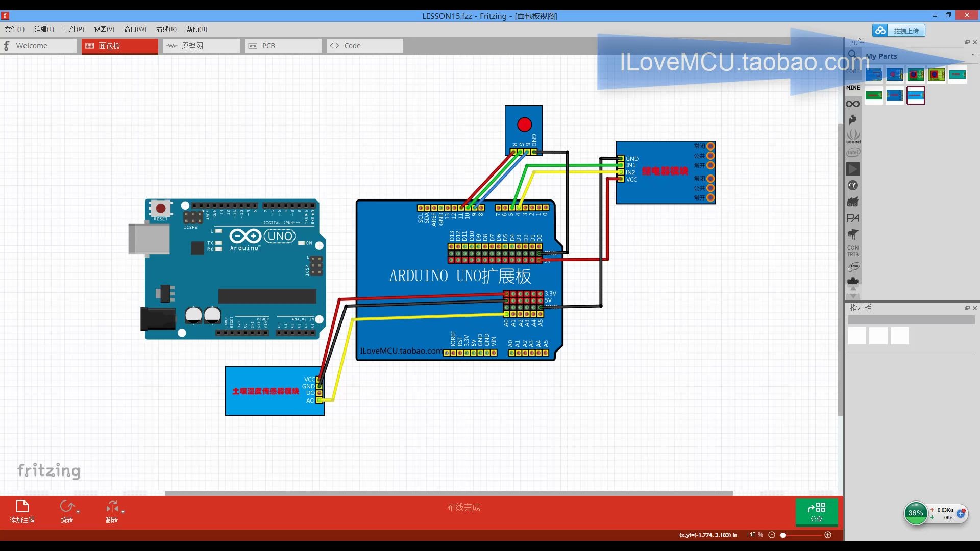Open the Seeed parts bin

point(853,136)
